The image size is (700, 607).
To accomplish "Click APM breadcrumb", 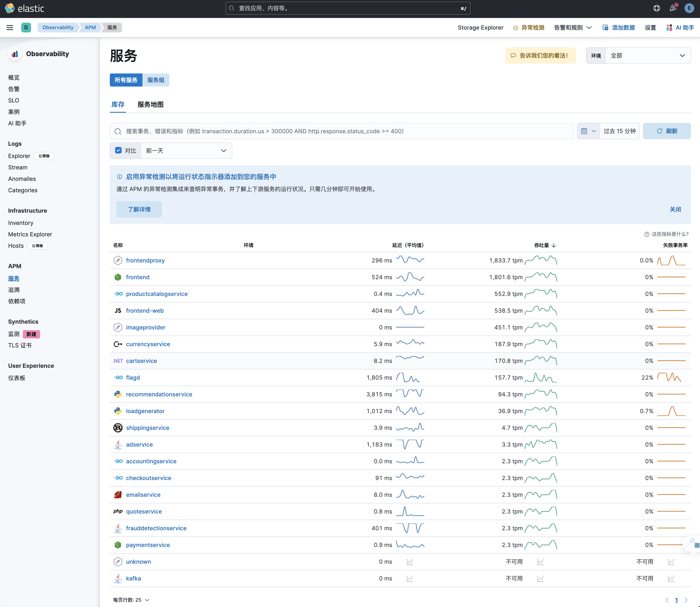I will click(x=90, y=27).
